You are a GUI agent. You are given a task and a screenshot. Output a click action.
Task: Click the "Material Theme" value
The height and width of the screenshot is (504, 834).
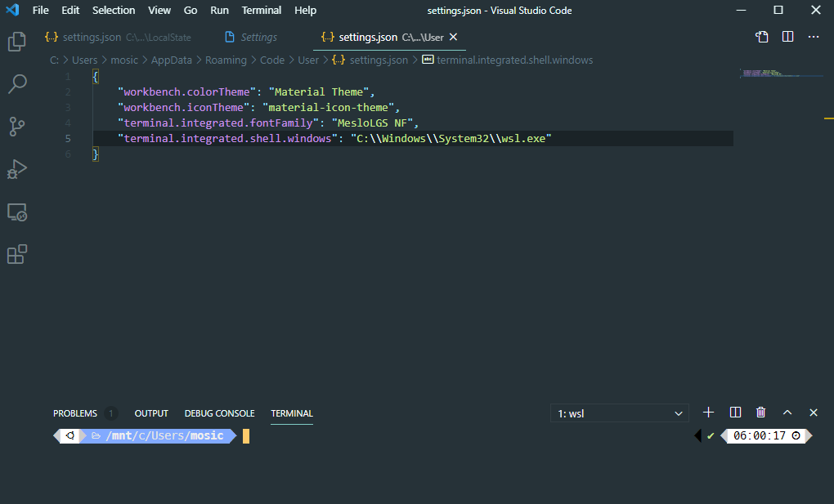319,92
